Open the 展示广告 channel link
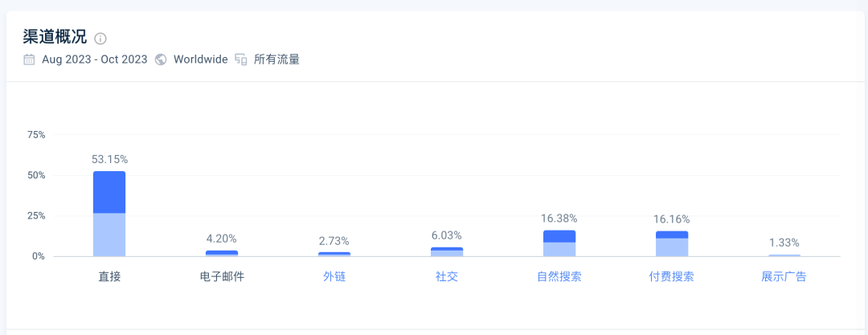868x335 pixels. 784,277
